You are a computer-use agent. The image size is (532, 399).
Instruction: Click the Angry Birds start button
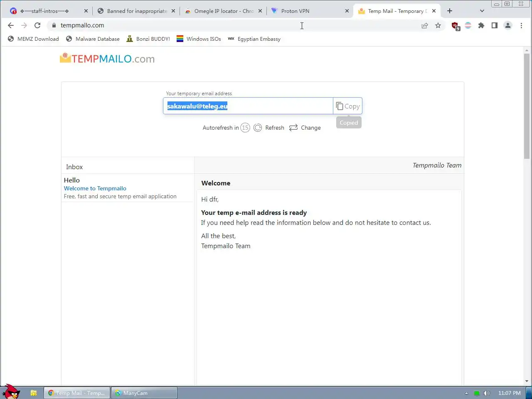(11, 392)
